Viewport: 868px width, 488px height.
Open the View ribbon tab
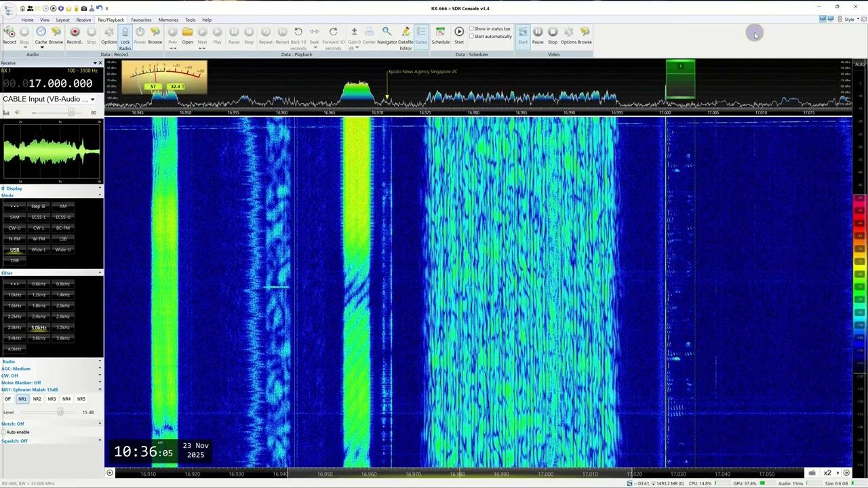pos(45,20)
